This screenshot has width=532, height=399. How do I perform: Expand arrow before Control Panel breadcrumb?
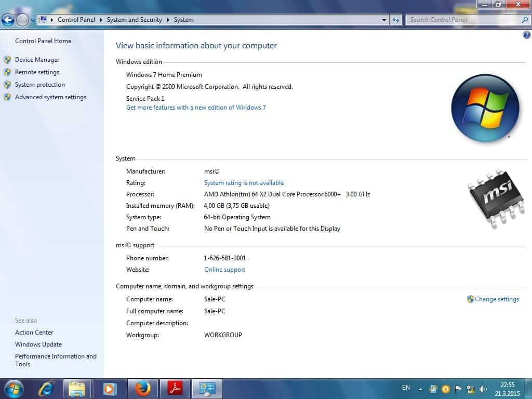click(52, 20)
